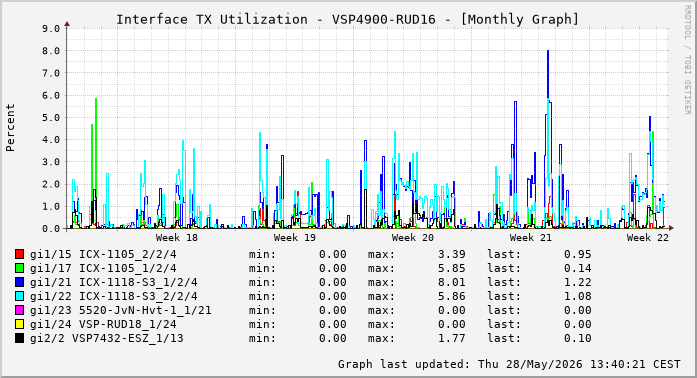Click the 0.0 y-axis tick label
This screenshot has height=378, width=697.
click(51, 229)
